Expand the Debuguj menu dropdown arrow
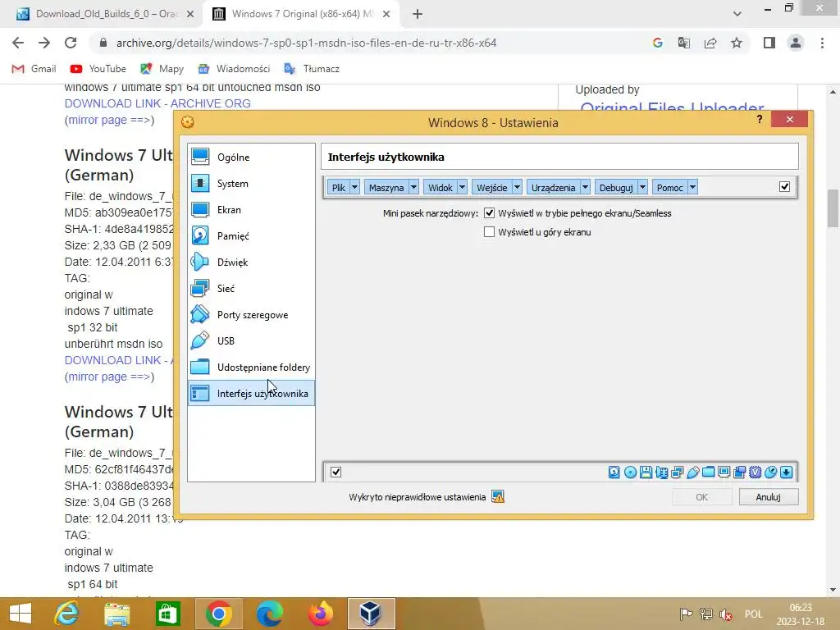The height and width of the screenshot is (630, 840). [x=643, y=188]
